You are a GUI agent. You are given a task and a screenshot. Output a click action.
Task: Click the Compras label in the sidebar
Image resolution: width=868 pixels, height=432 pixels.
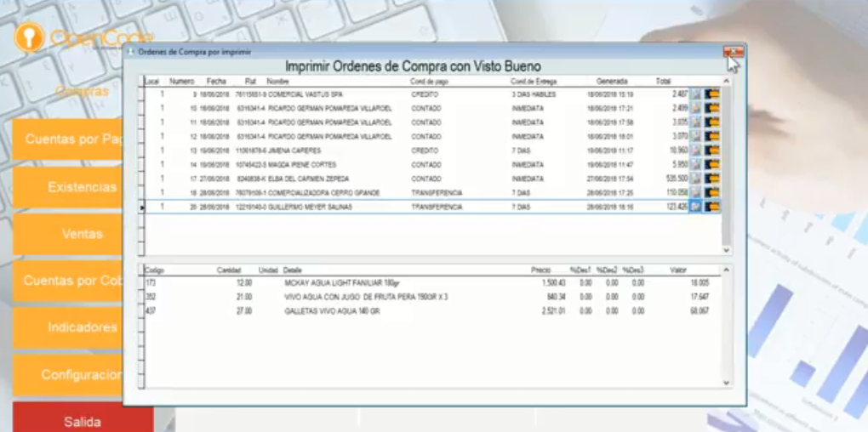(82, 91)
